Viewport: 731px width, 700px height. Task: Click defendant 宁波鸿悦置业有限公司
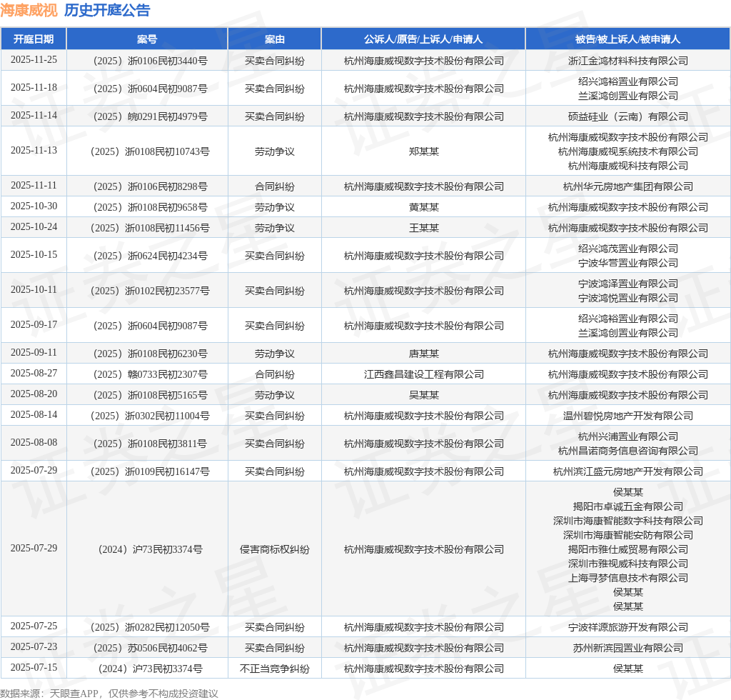click(x=628, y=298)
